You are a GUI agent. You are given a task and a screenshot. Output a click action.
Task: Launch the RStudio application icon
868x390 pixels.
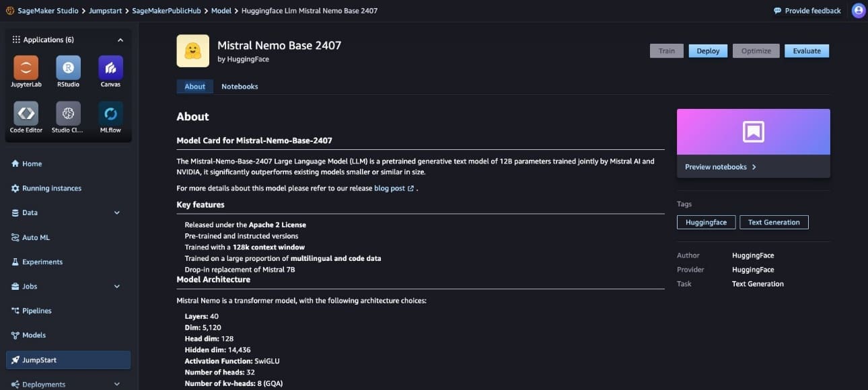point(68,67)
